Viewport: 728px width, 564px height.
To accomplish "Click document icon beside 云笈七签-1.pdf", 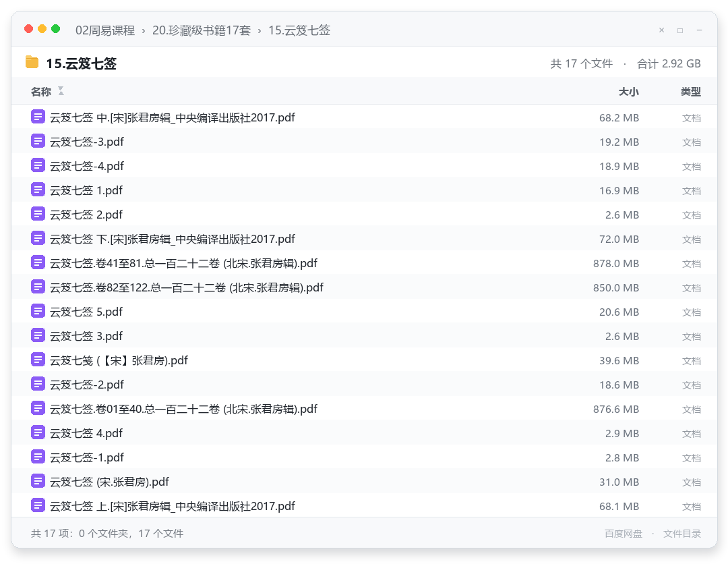I will [x=38, y=457].
